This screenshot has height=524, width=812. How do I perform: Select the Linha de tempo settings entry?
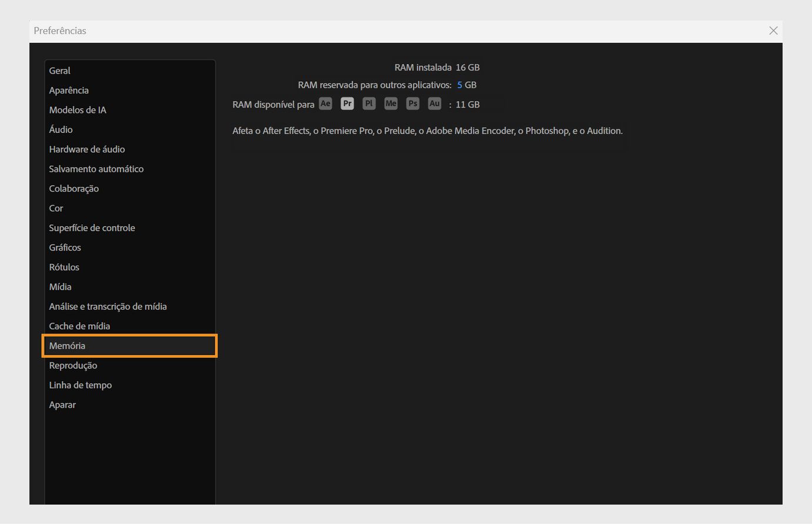(81, 385)
